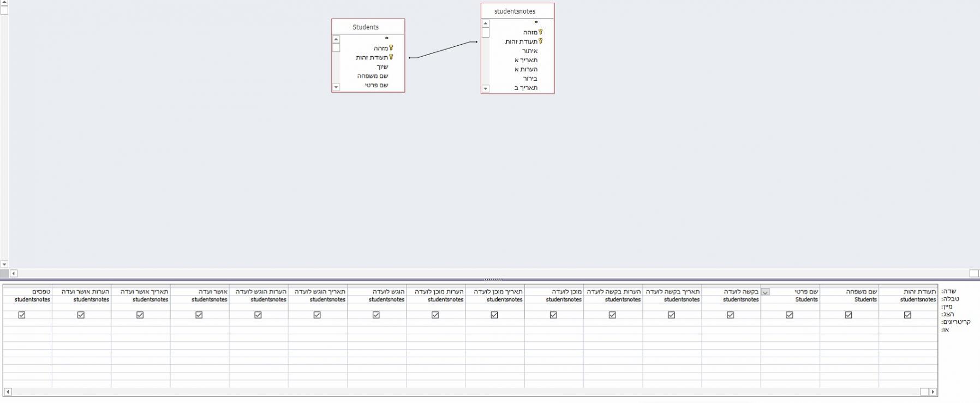Uncheck the Show box under הוגש לועדה
The height and width of the screenshot is (403, 980).
pyautogui.click(x=376, y=315)
